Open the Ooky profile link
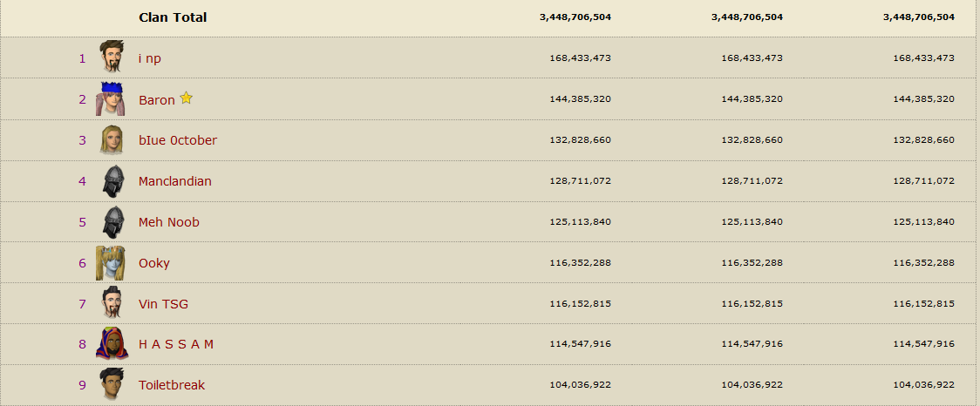The image size is (980, 406). click(154, 263)
